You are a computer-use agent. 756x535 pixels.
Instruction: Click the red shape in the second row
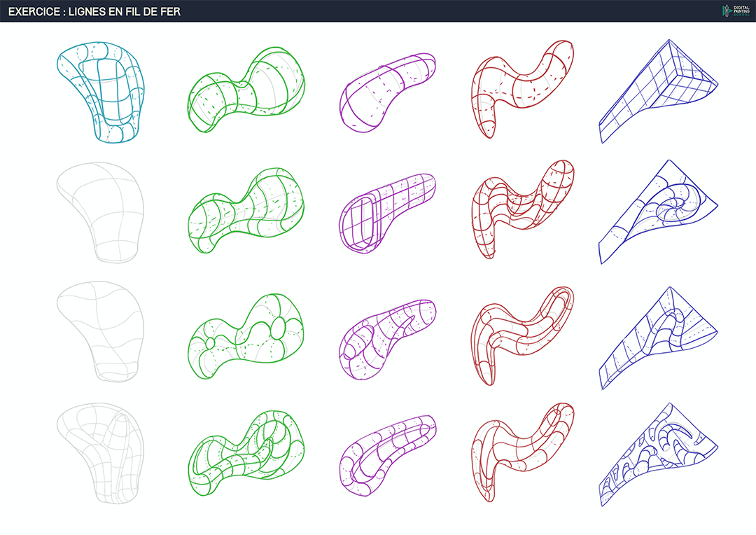(521, 209)
